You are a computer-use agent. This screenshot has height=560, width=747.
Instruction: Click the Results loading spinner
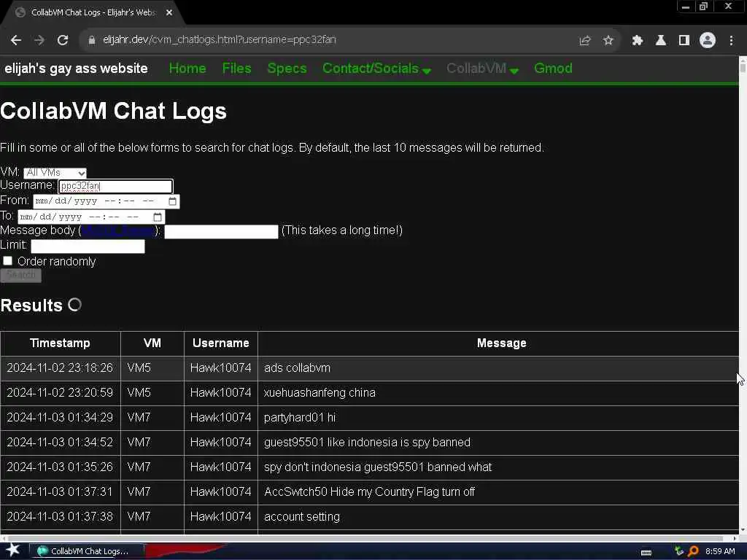[x=75, y=304]
